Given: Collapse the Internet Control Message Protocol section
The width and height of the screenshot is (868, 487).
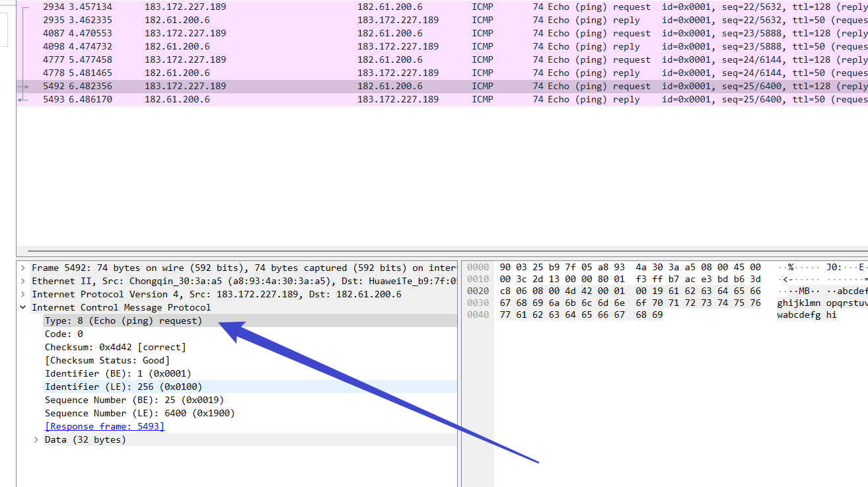Looking at the screenshot, I should coord(23,307).
